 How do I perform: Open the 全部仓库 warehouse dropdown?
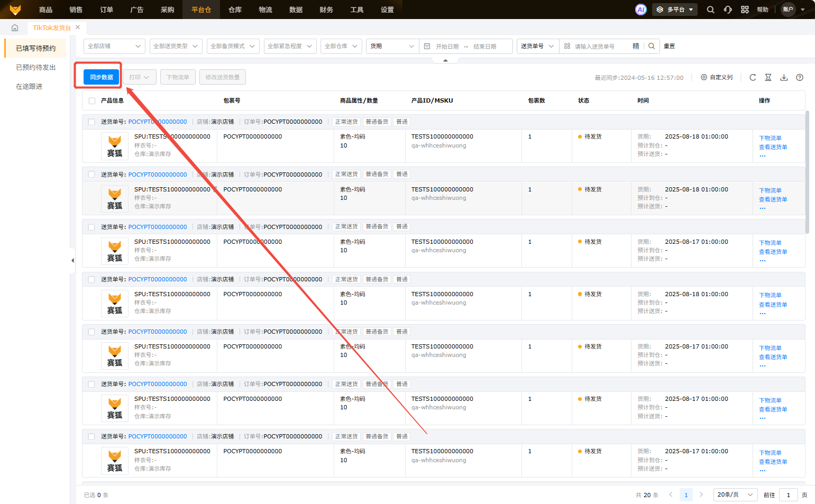coord(341,46)
